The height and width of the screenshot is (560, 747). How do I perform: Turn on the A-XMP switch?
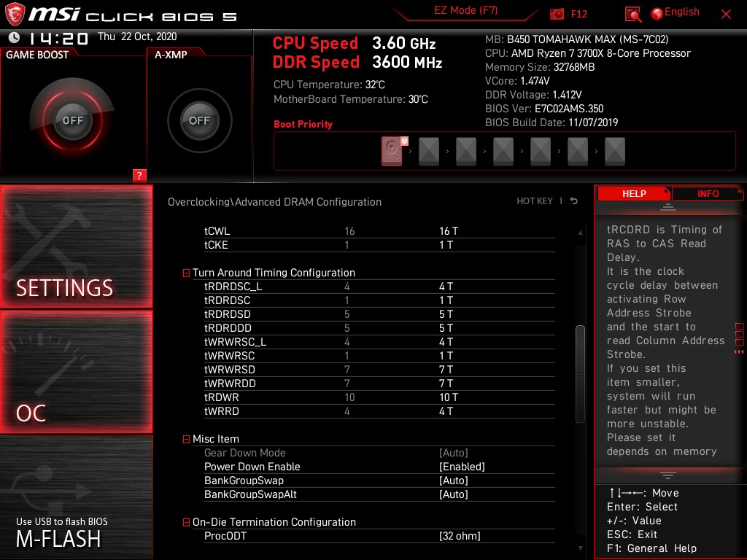coord(199,120)
